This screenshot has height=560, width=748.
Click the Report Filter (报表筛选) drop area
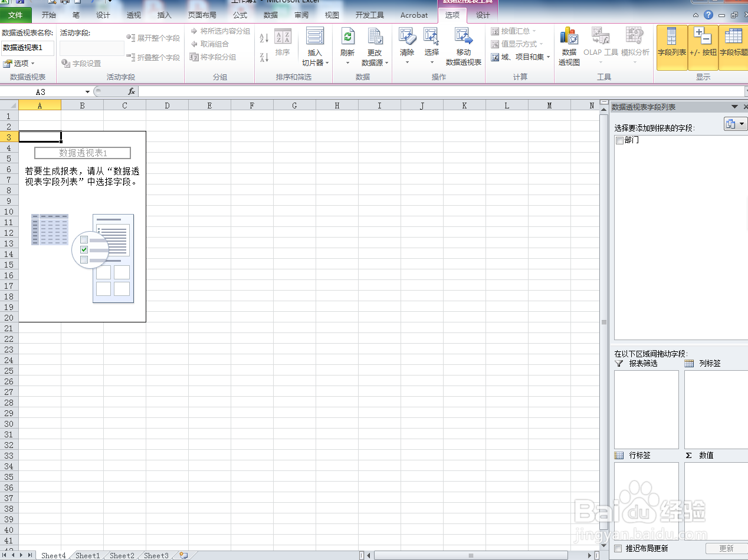647,409
